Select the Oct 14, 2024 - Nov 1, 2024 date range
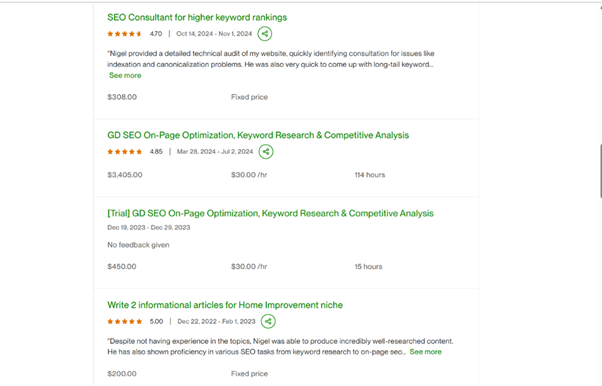Viewport: 602px width, 386px height. click(214, 34)
